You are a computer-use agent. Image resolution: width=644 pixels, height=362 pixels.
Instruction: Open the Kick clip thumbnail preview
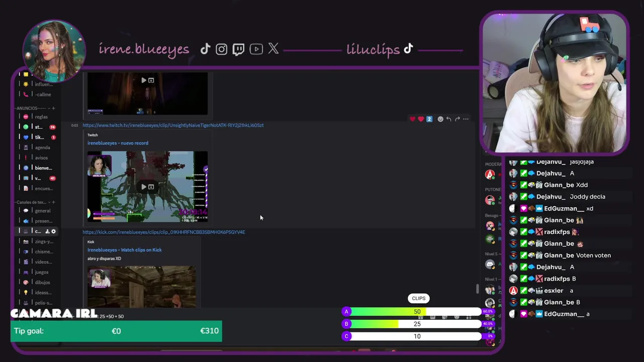click(x=142, y=287)
